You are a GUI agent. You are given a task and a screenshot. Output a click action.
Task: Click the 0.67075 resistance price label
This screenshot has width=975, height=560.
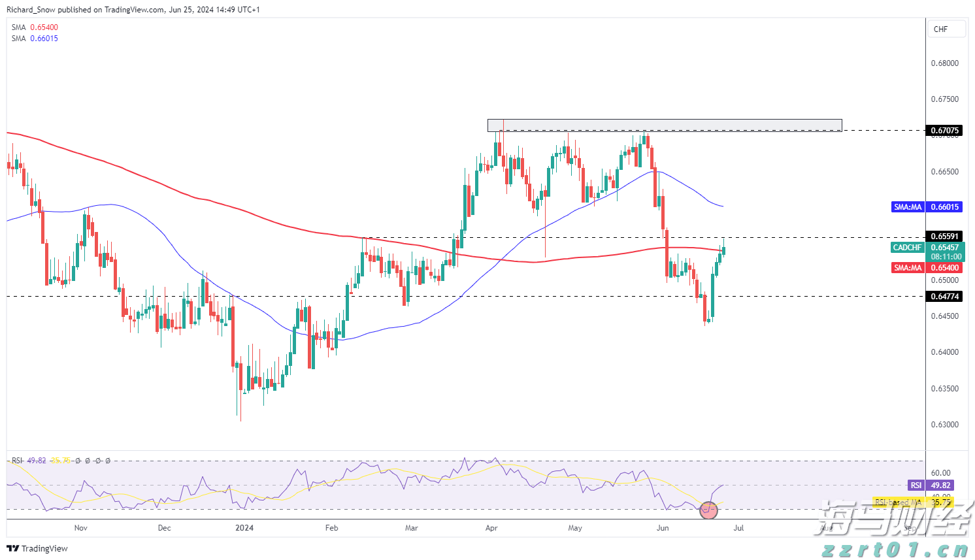pos(945,131)
